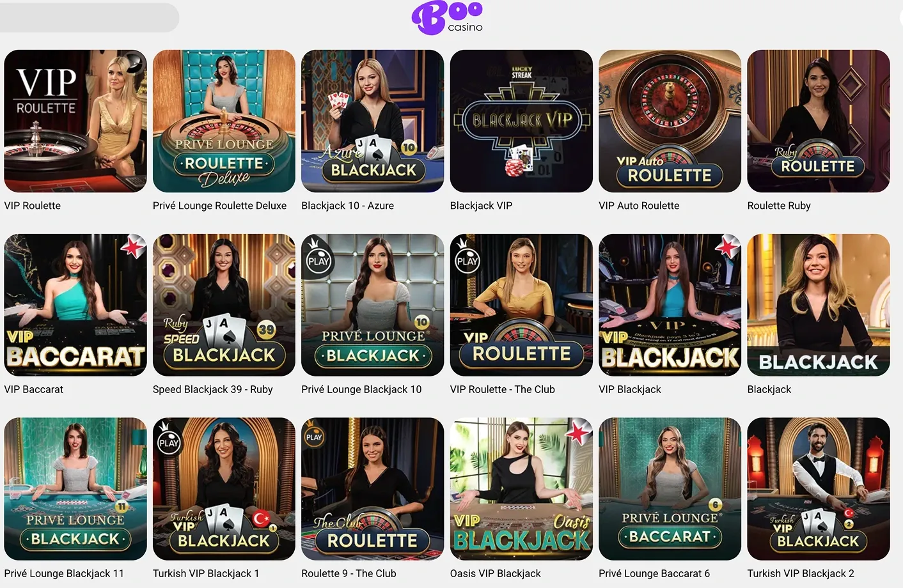Open the VIP Roulette game thumbnail
The width and height of the screenshot is (903, 588).
click(75, 121)
